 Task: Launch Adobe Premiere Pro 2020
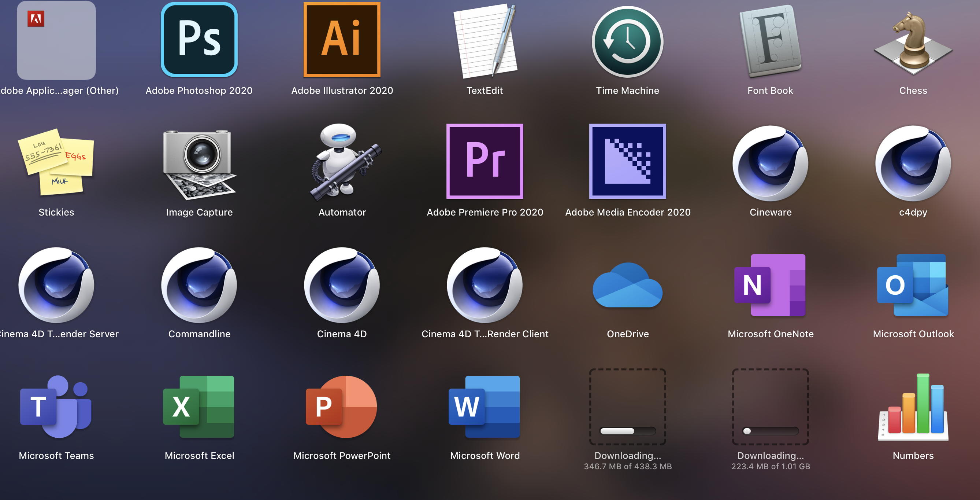tap(485, 161)
